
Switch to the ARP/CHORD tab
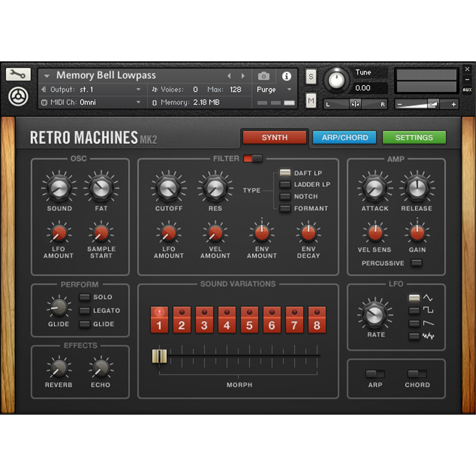click(345, 137)
